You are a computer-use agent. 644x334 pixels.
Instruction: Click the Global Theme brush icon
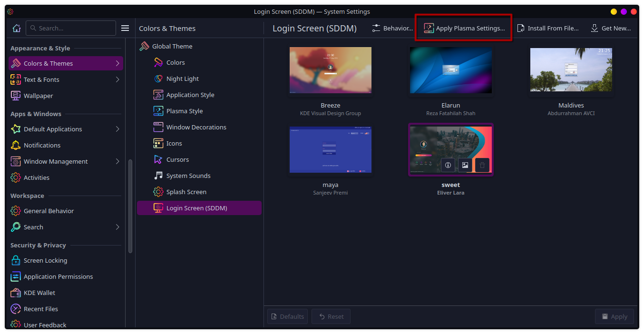pyautogui.click(x=144, y=46)
